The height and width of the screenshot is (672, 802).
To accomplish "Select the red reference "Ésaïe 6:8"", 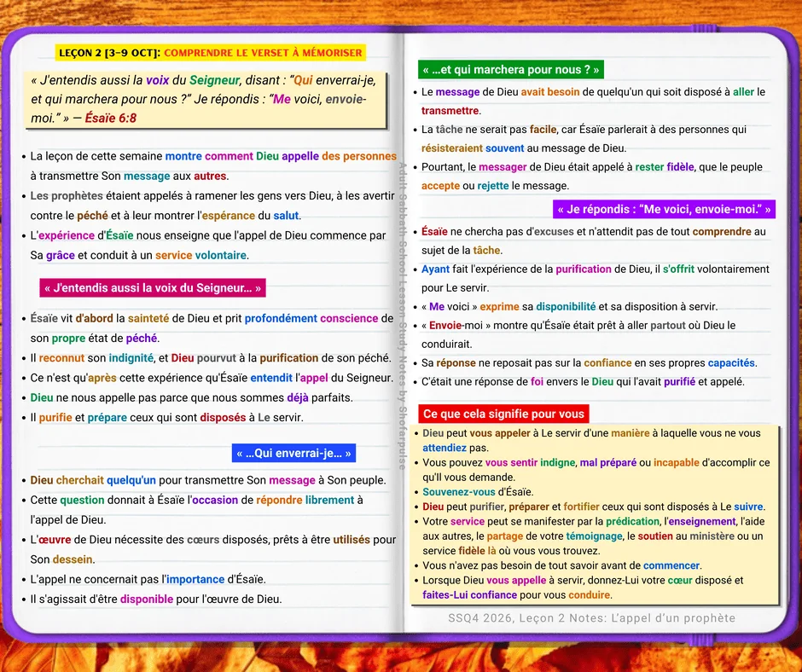I will [x=110, y=119].
